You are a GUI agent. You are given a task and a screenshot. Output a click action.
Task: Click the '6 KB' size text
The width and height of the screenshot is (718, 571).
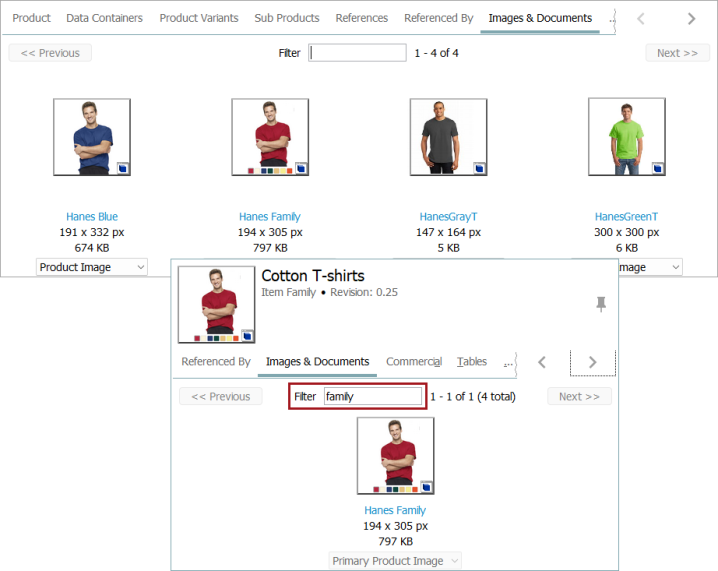coord(626,248)
